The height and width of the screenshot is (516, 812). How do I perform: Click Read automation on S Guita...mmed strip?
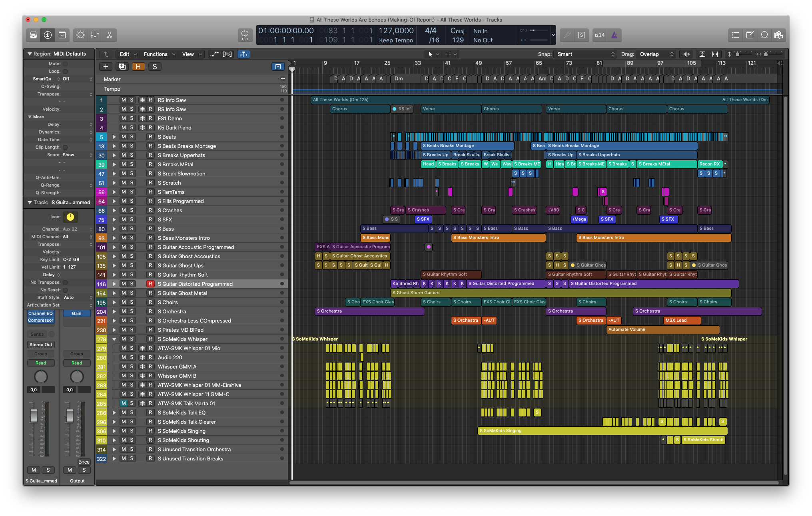(40, 363)
